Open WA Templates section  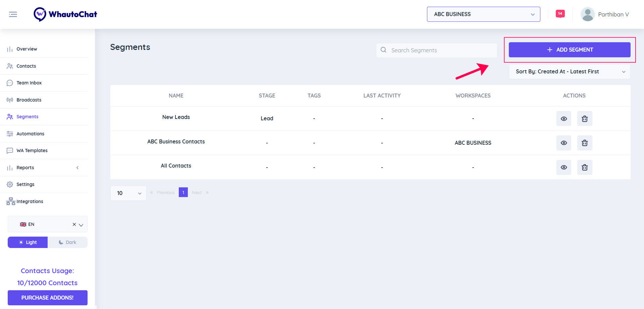coord(32,150)
